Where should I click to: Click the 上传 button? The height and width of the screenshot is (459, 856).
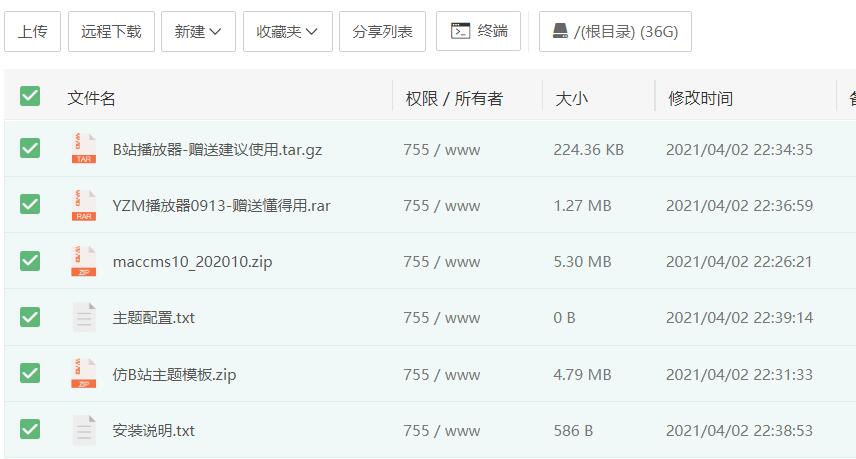[32, 32]
